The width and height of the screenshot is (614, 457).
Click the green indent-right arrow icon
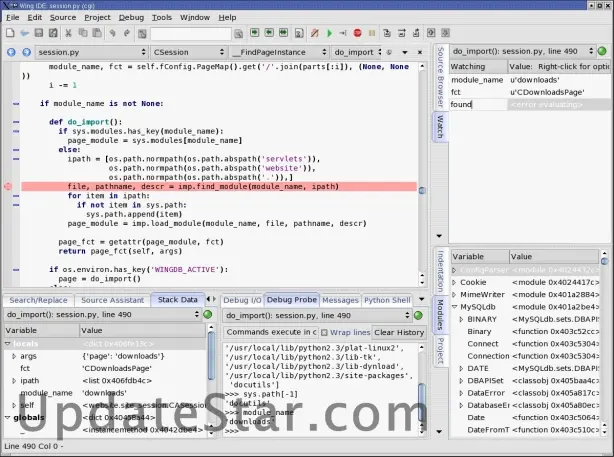255,33
